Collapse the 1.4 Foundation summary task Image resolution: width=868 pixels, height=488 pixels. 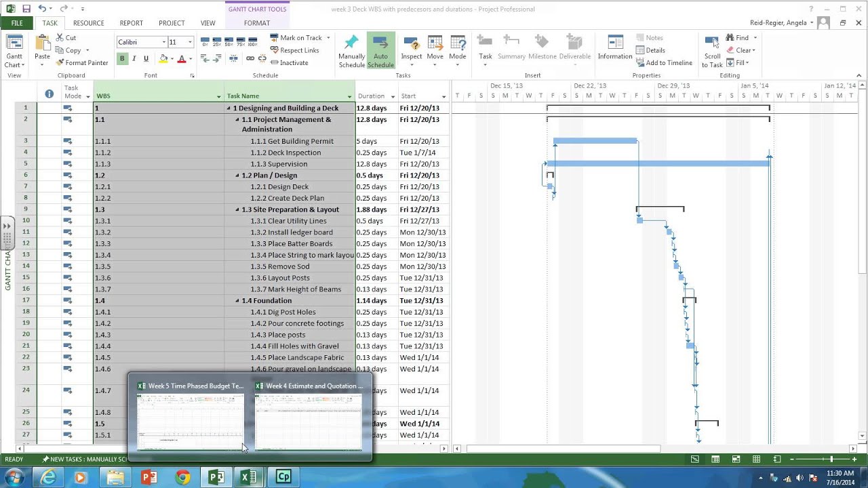click(x=237, y=300)
